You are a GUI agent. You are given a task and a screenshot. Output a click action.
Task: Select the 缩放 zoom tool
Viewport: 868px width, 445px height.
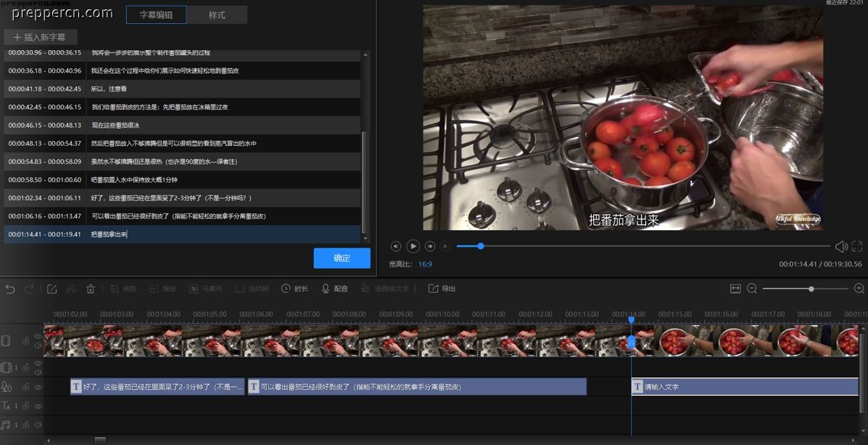(x=162, y=289)
